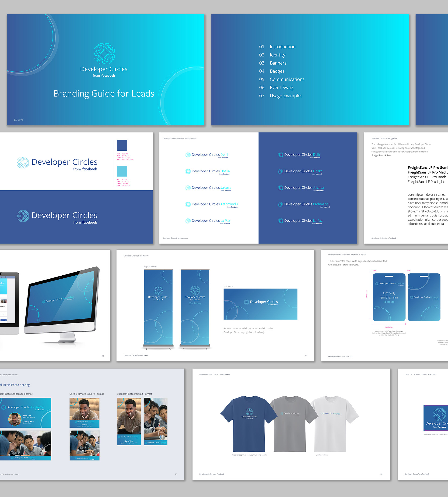This screenshot has height=497, width=448.
Task: Select the wall banner image
Action: pos(260,304)
